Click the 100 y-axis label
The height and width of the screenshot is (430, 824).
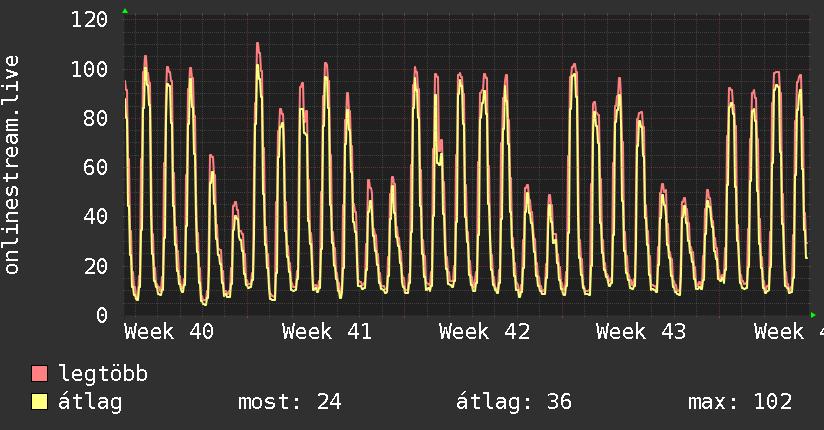[89, 69]
